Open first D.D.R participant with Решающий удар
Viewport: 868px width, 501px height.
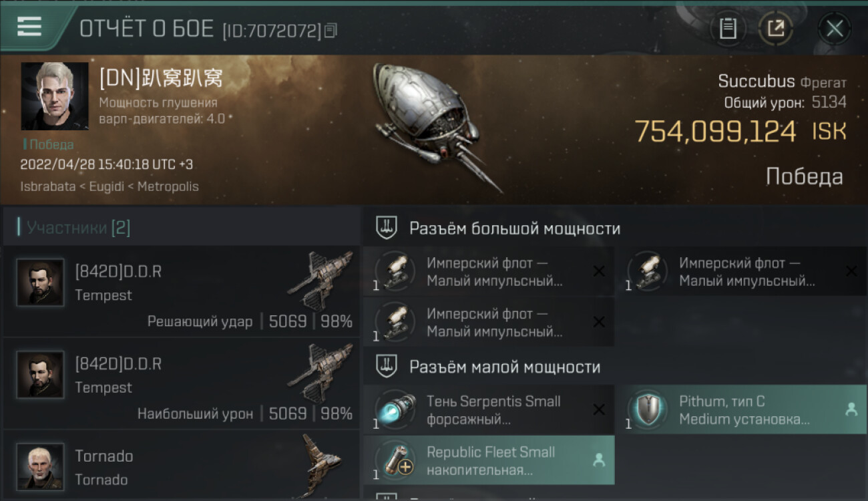182,291
